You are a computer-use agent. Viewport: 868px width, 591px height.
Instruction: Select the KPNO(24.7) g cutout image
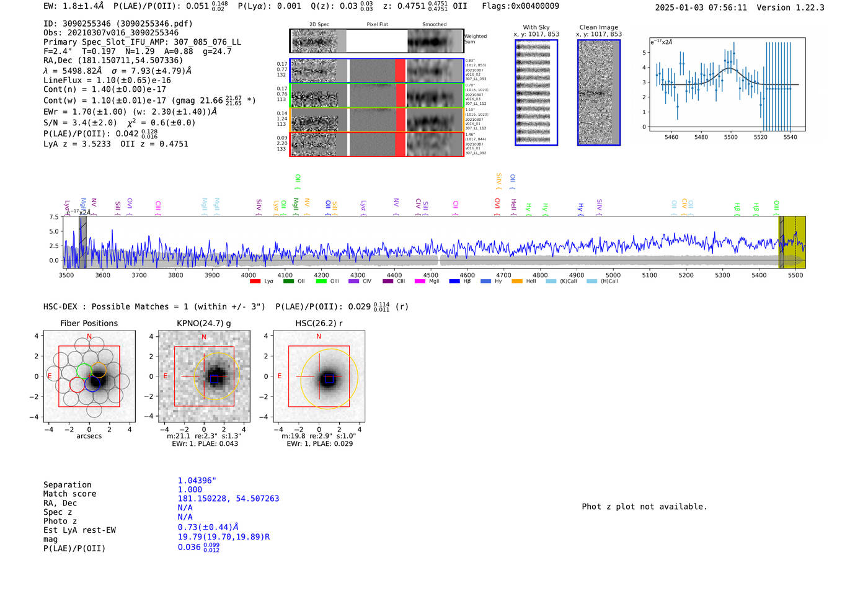(x=203, y=376)
